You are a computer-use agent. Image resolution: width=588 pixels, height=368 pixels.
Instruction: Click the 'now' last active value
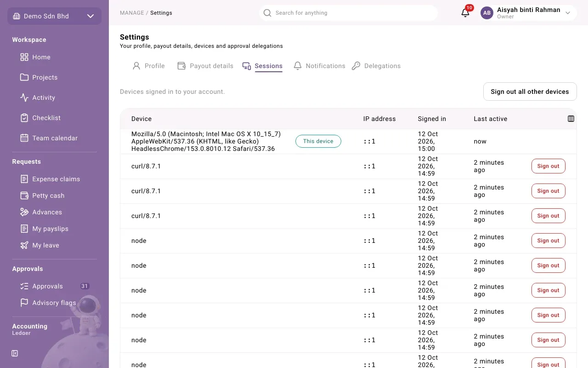click(x=480, y=141)
